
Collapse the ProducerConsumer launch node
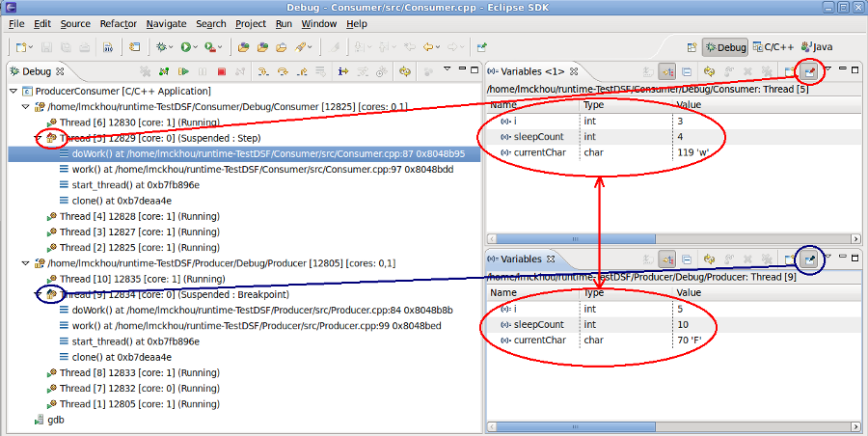click(14, 91)
